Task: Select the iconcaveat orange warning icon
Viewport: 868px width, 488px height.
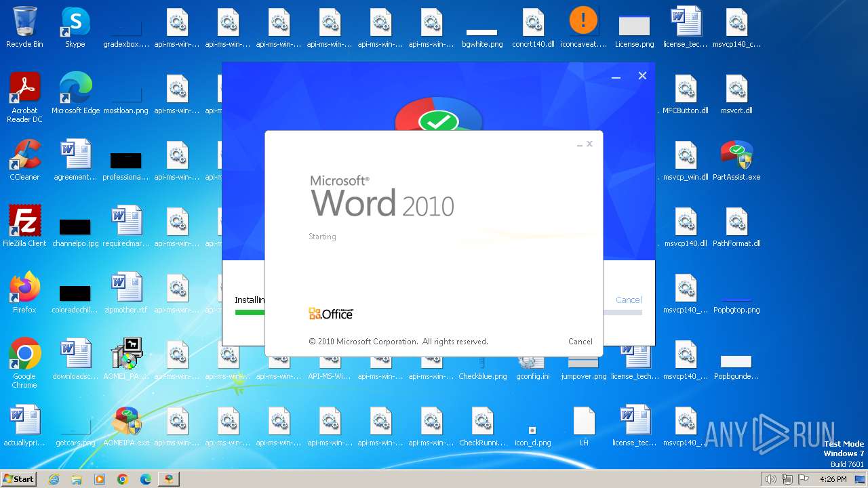Action: tap(584, 27)
